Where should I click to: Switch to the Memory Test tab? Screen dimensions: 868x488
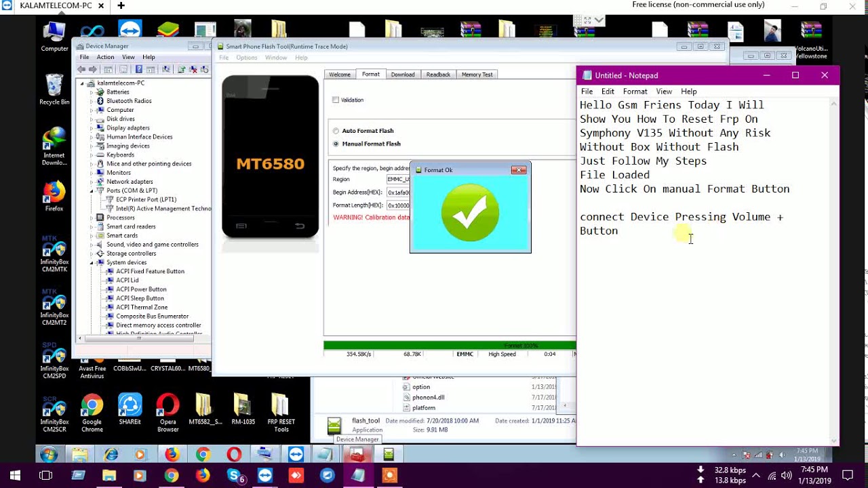[477, 75]
